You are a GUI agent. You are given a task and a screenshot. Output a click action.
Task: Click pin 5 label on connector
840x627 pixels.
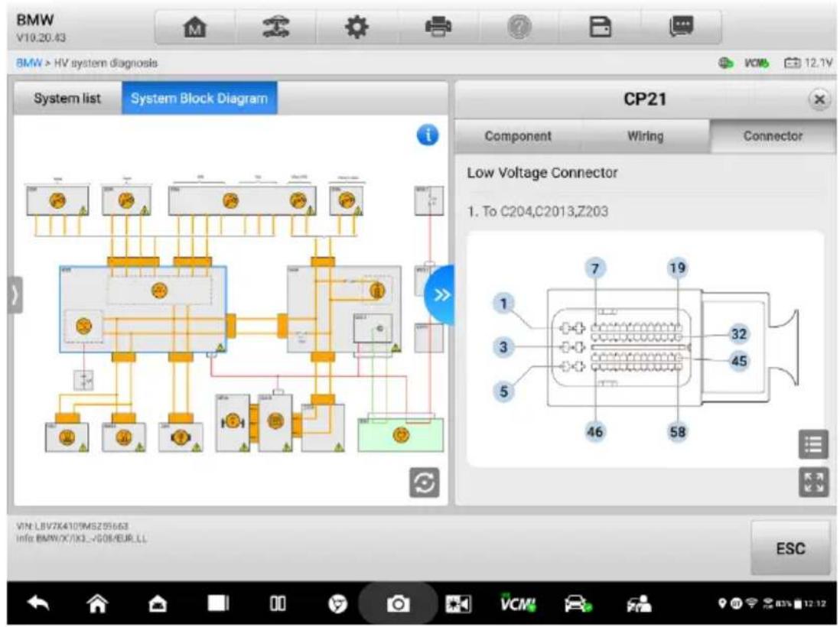coord(503,391)
